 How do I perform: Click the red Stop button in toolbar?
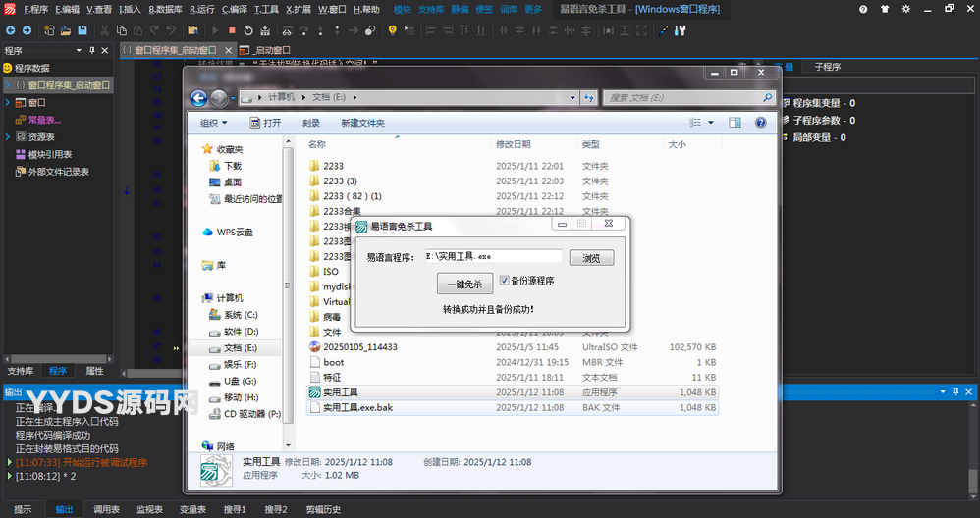coord(232,30)
